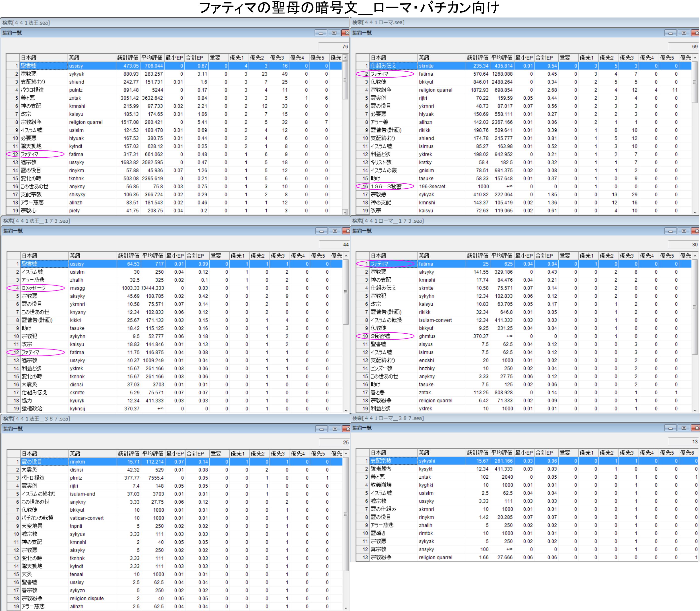This screenshot has height=611, width=700.
Task: Close the 441ローマ__173.sea summary window
Action: coord(695,231)
